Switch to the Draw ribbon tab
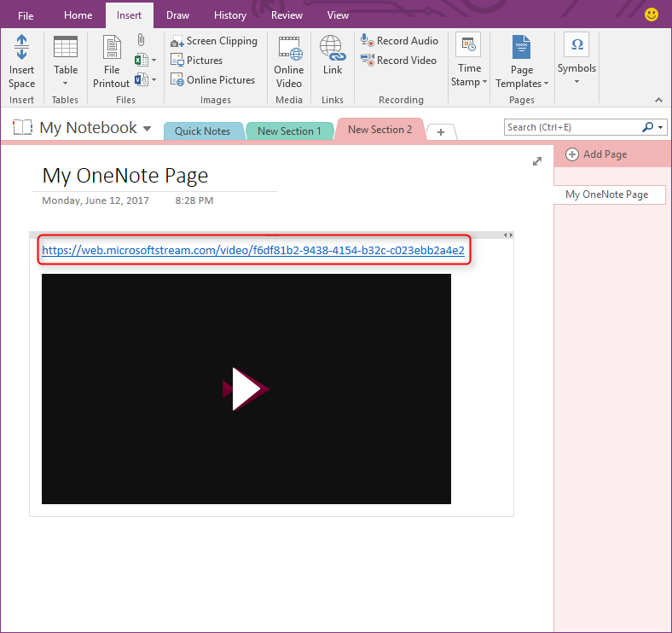This screenshot has width=672, height=633. coord(178,15)
